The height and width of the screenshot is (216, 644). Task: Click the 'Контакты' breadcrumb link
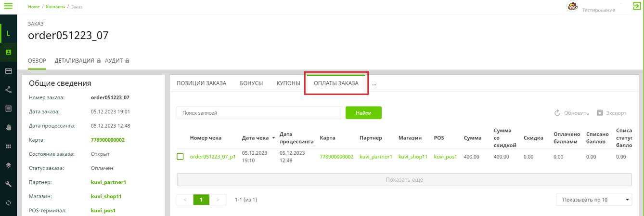click(55, 7)
